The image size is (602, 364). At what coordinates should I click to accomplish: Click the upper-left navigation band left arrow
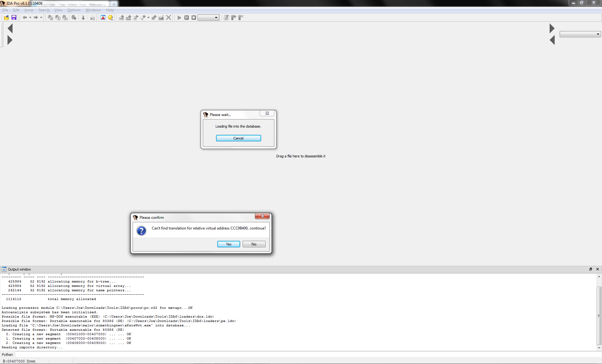(10, 29)
